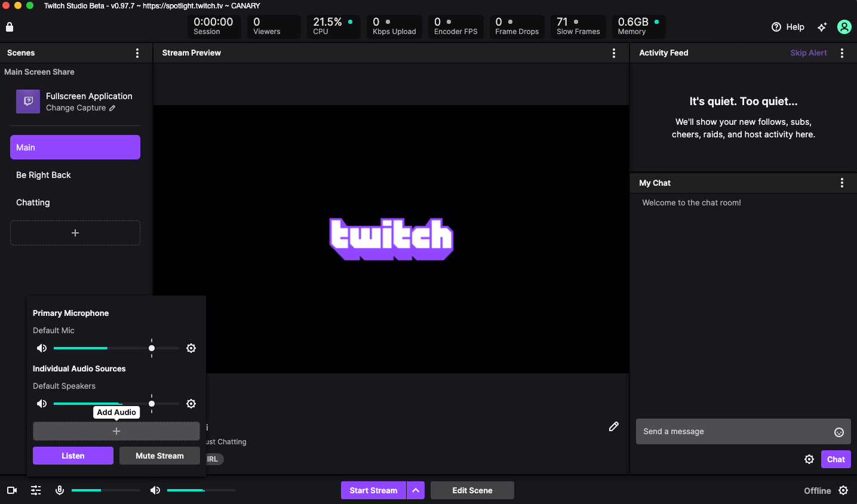Click the Fullscreen Application capture icon
Screen dimensions: 857x504
[x=28, y=102]
